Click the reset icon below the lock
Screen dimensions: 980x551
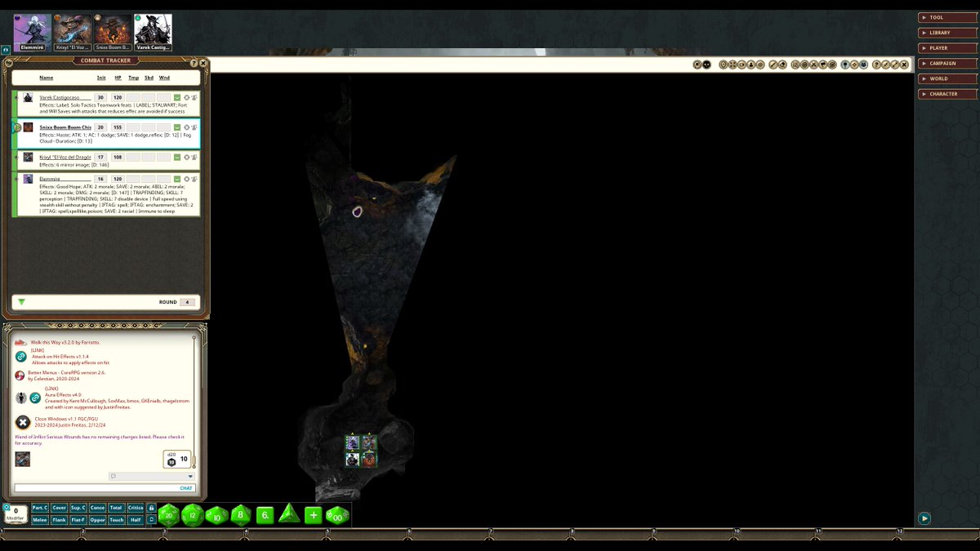[x=151, y=519]
